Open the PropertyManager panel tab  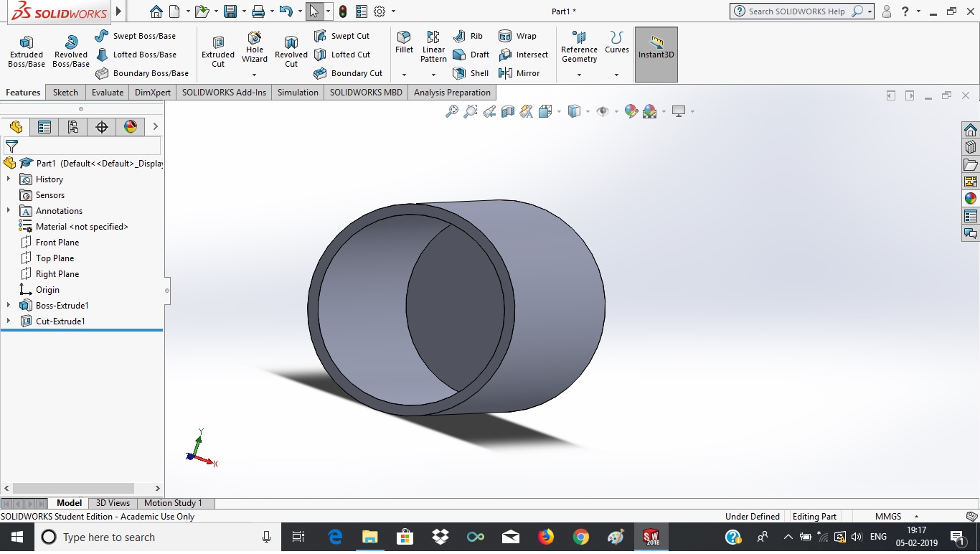[x=44, y=127]
